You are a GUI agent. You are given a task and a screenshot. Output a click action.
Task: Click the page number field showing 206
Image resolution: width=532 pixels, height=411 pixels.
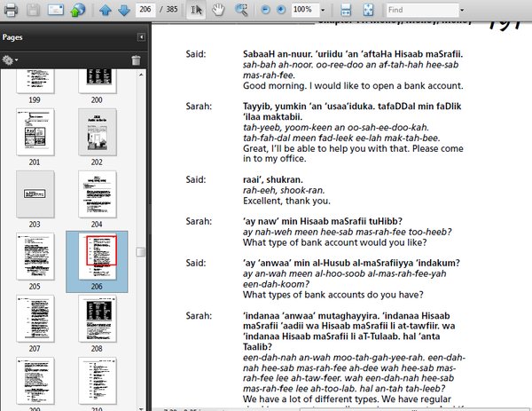pos(145,10)
